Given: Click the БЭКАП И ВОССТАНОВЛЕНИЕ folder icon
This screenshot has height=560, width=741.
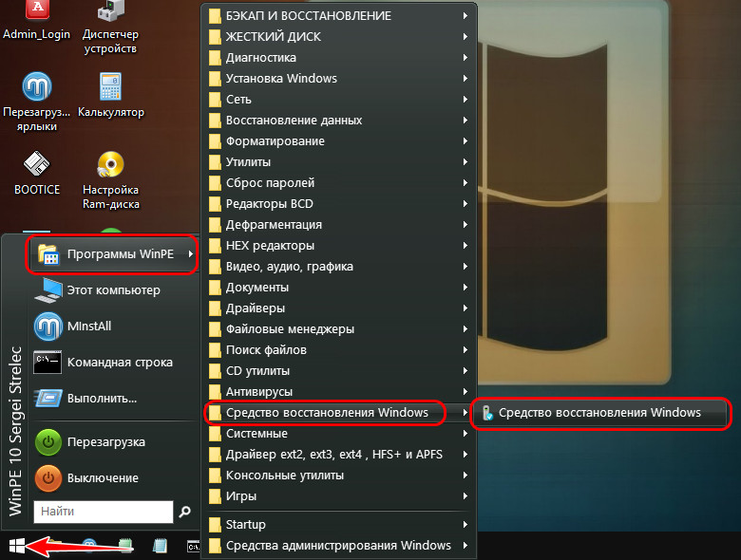Looking at the screenshot, I should click(215, 16).
